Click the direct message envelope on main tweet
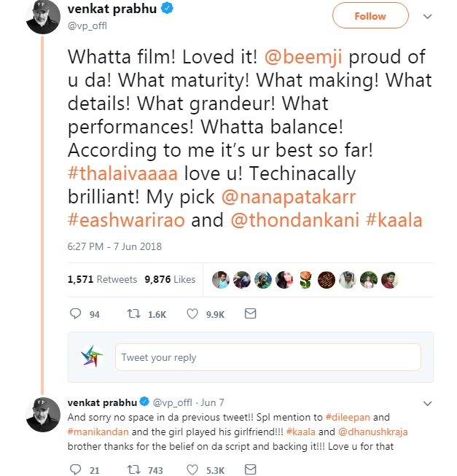Screen dimensions: 457x476 (250, 313)
